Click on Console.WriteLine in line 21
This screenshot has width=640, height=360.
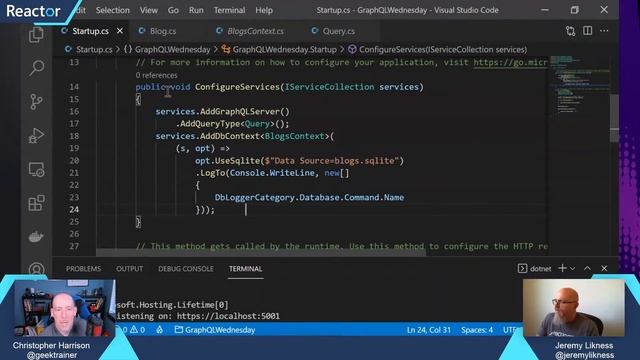pyautogui.click(x=272, y=173)
